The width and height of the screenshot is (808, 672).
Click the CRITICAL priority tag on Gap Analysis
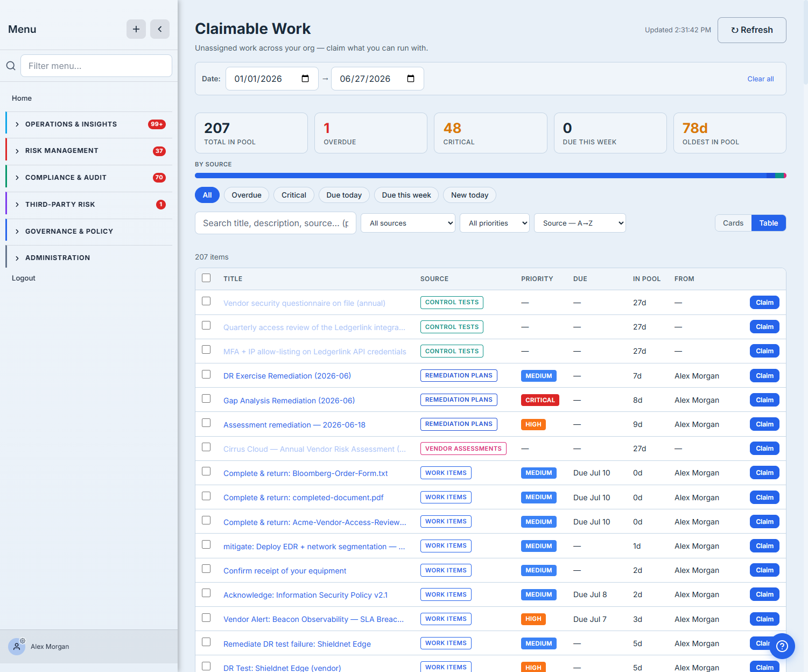[x=540, y=400]
